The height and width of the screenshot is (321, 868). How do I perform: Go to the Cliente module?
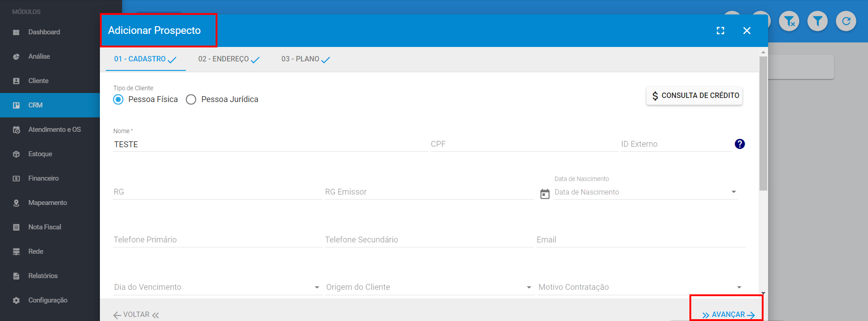(50, 81)
